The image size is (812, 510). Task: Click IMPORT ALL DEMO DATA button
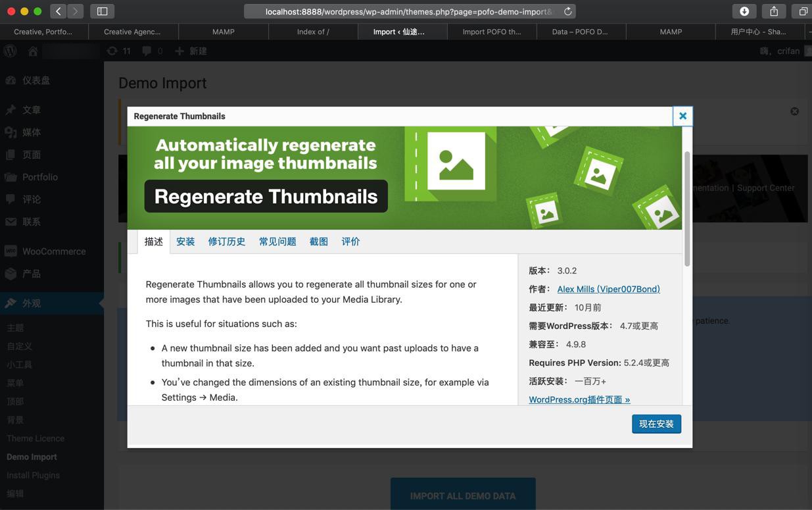tap(463, 496)
